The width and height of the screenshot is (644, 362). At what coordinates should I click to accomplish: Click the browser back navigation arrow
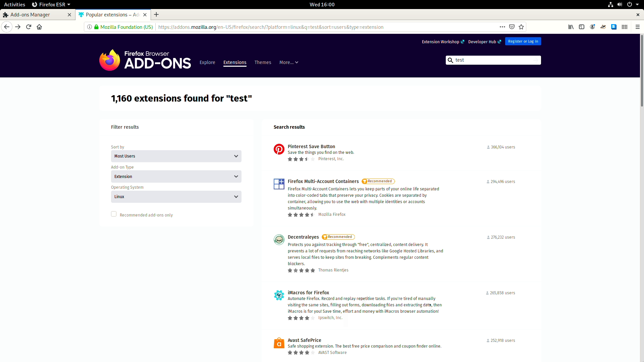tap(7, 27)
